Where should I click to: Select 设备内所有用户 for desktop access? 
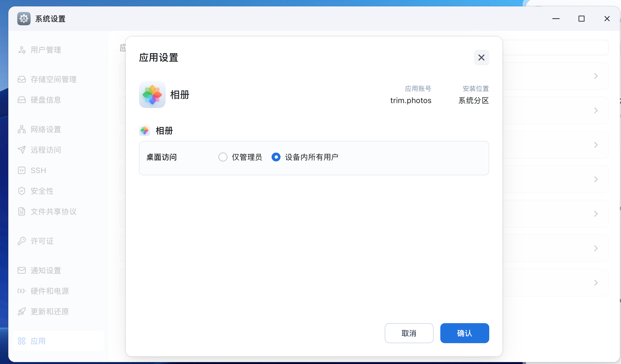click(x=276, y=157)
